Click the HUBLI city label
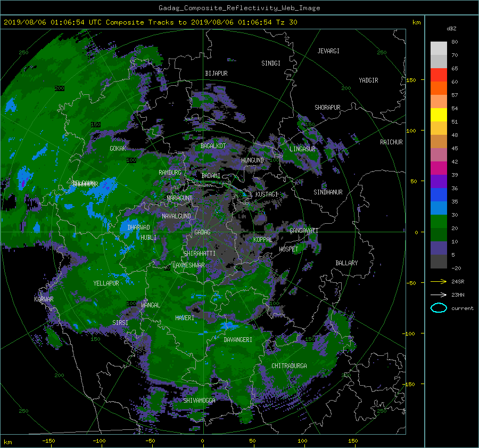This screenshot has height=448, width=479. (148, 238)
